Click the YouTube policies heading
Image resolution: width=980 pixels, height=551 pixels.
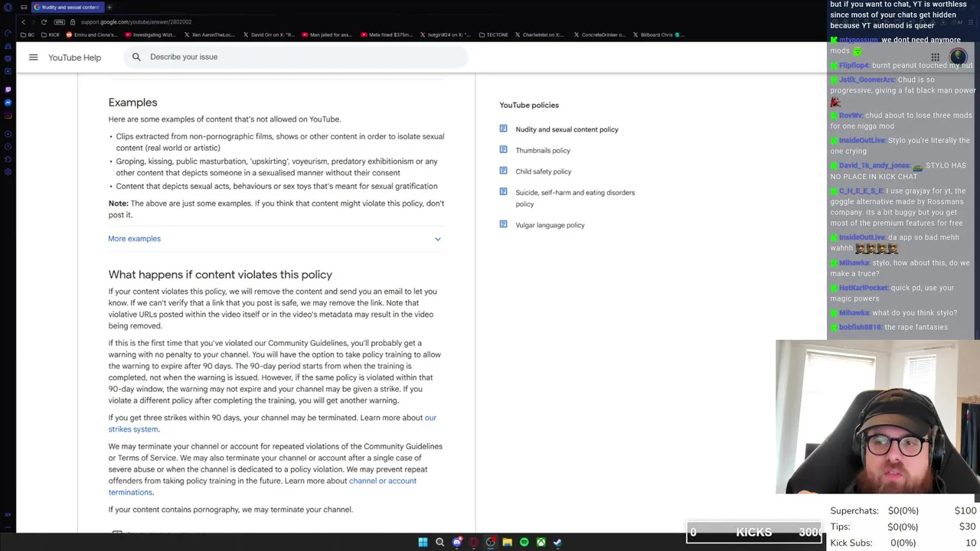529,105
